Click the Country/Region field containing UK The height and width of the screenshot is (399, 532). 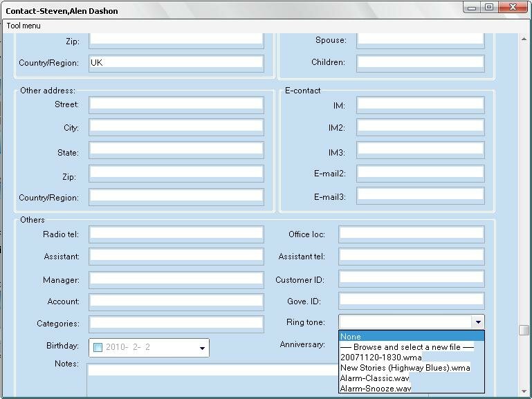pyautogui.click(x=176, y=63)
